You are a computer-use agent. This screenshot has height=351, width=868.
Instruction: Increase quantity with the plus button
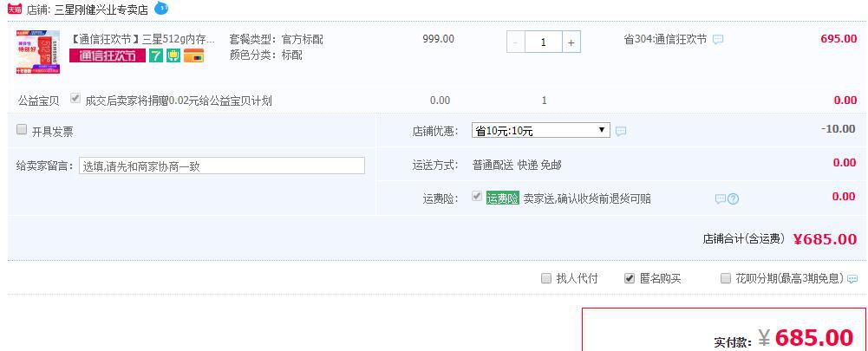[x=571, y=42]
